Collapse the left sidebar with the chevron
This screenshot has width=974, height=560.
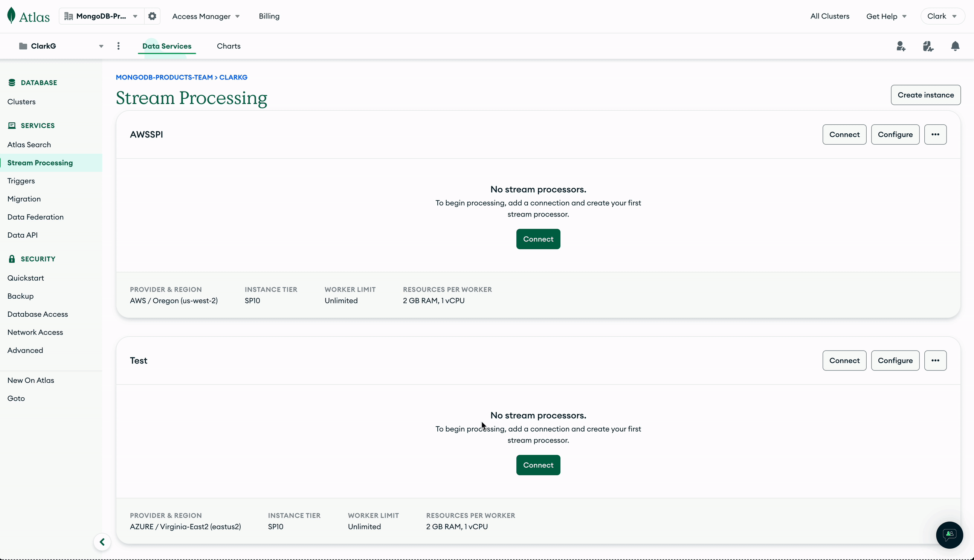click(x=102, y=542)
